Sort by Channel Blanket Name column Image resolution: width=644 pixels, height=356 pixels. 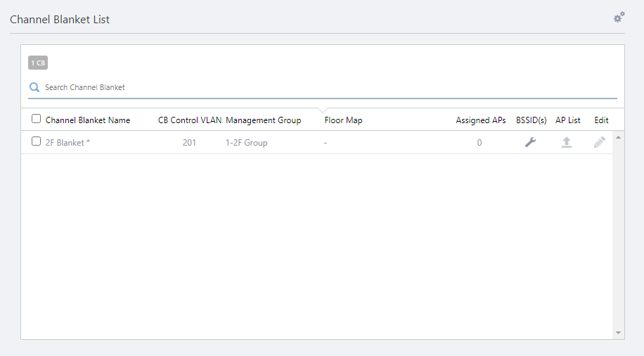[x=88, y=120]
